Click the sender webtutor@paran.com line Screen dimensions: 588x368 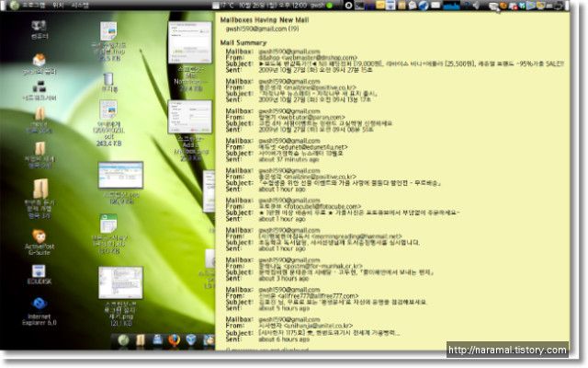pyautogui.click(x=301, y=117)
